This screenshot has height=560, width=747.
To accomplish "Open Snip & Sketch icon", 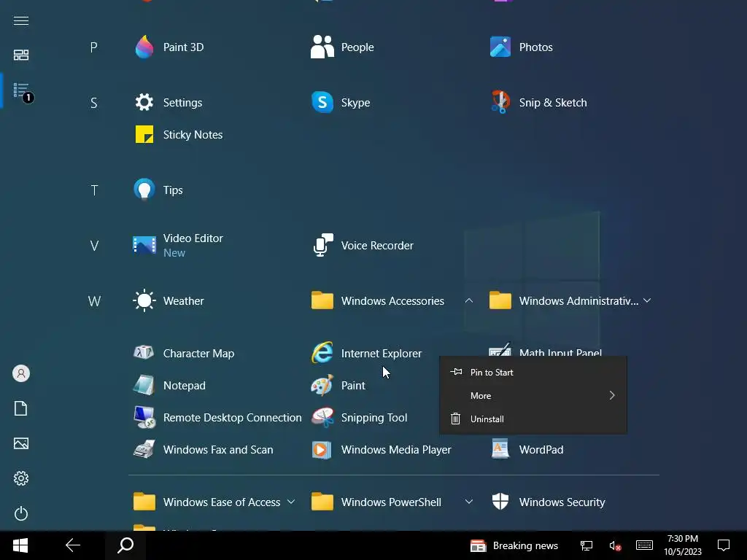I will click(x=500, y=102).
